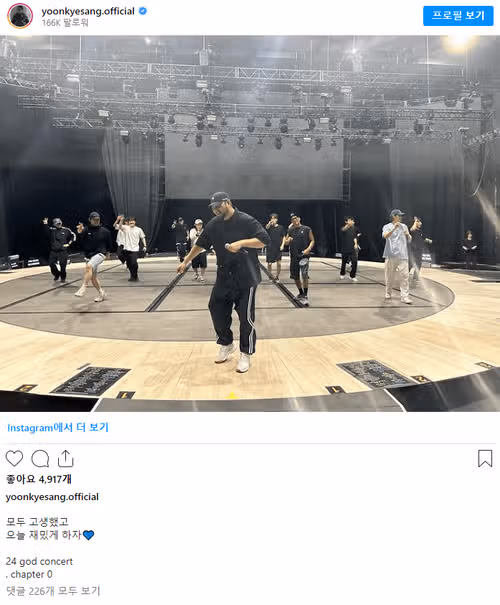Click the 오늘 재밌게 하자 caption line
Image resolution: width=500 pixels, height=605 pixels.
point(44,535)
